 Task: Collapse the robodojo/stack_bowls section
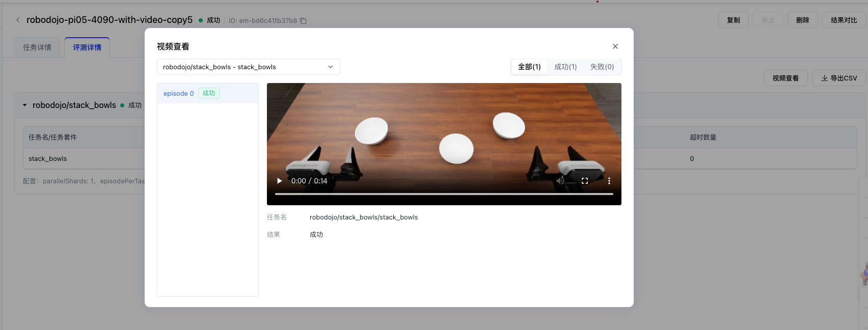point(24,105)
